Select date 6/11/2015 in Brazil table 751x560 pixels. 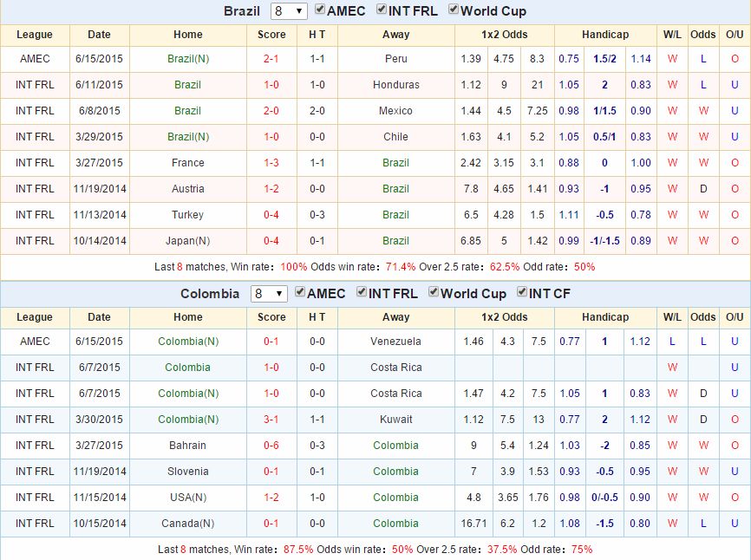99,85
